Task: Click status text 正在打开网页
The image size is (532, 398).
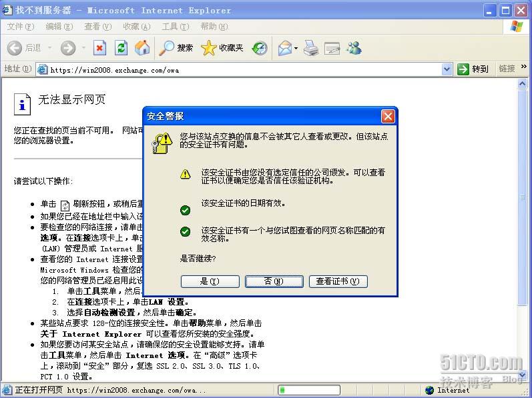Action: pyautogui.click(x=39, y=390)
